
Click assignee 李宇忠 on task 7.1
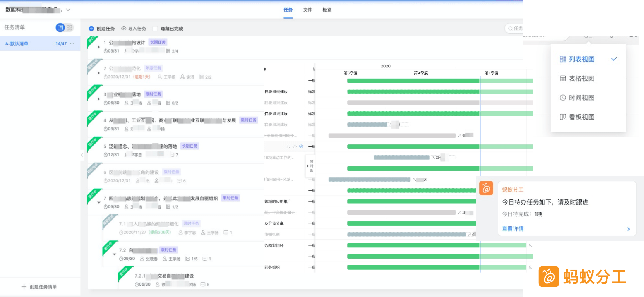pyautogui.click(x=190, y=233)
